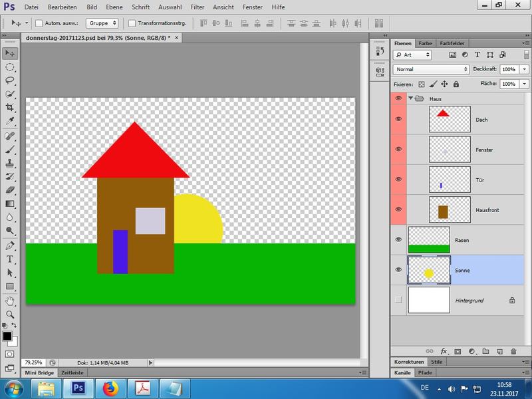Open the Filter menu
Image resolution: width=532 pixels, height=399 pixels.
coord(198,7)
